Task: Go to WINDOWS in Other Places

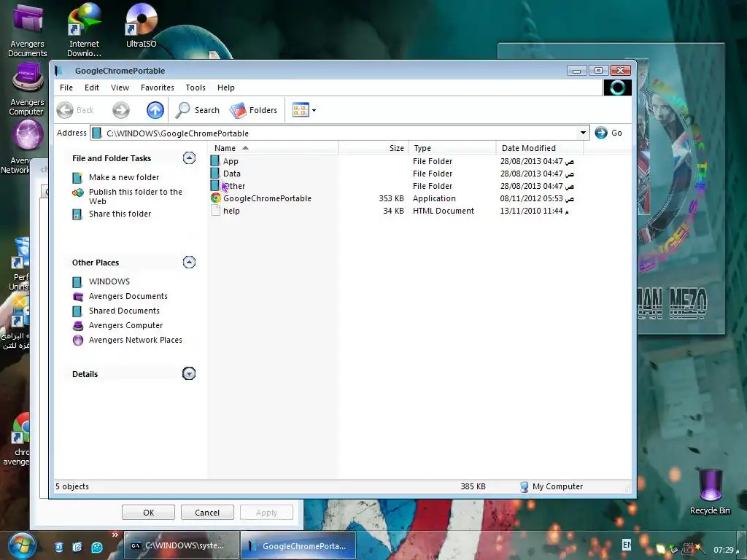Action: (x=109, y=281)
